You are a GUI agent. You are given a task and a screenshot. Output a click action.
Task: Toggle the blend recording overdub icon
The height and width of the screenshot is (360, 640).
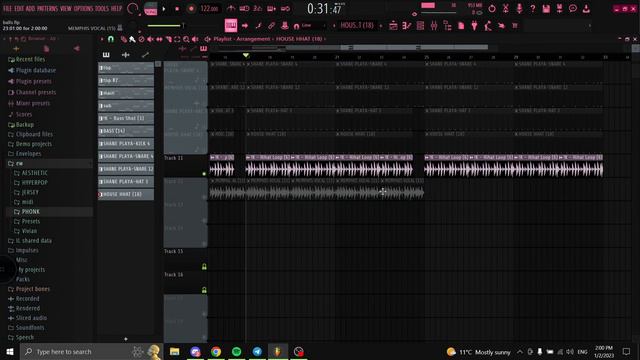pyautogui.click(x=271, y=9)
